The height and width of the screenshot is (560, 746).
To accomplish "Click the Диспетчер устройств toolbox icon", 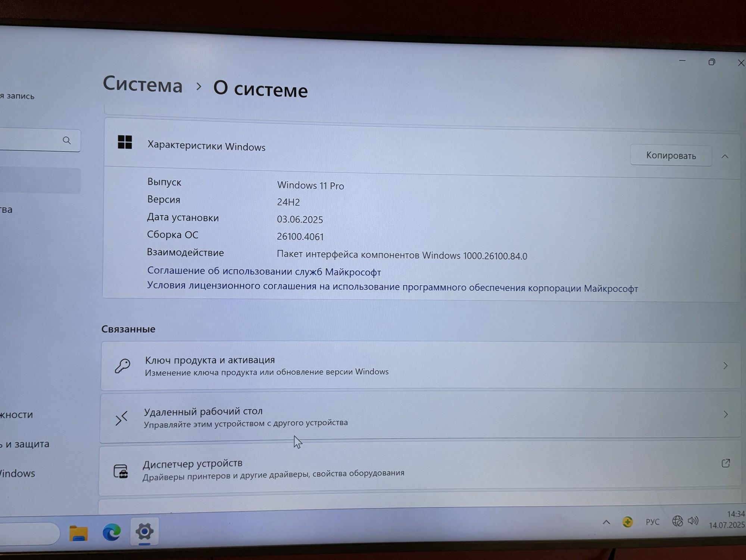I will (x=121, y=471).
